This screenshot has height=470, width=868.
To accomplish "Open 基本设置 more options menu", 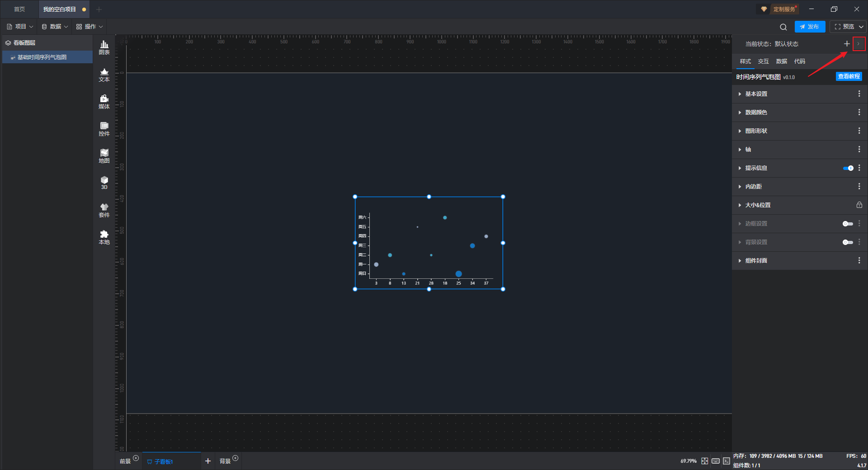I will [859, 94].
